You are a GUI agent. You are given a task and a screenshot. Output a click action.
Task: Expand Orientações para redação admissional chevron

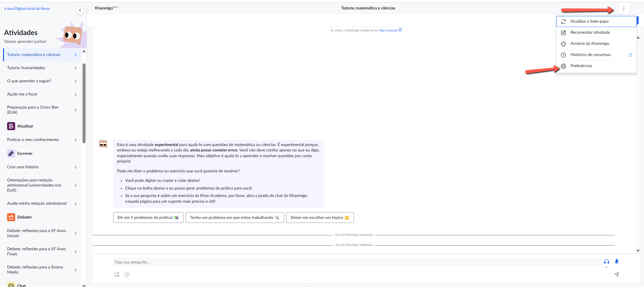pos(75,185)
